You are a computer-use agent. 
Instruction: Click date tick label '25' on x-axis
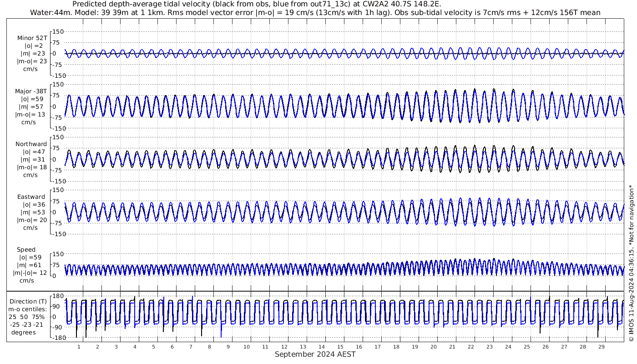pyautogui.click(x=526, y=347)
